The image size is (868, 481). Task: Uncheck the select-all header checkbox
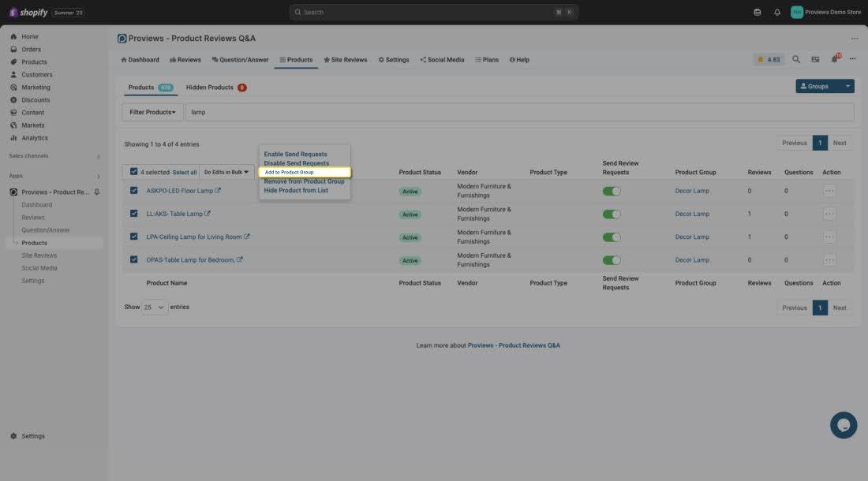134,172
